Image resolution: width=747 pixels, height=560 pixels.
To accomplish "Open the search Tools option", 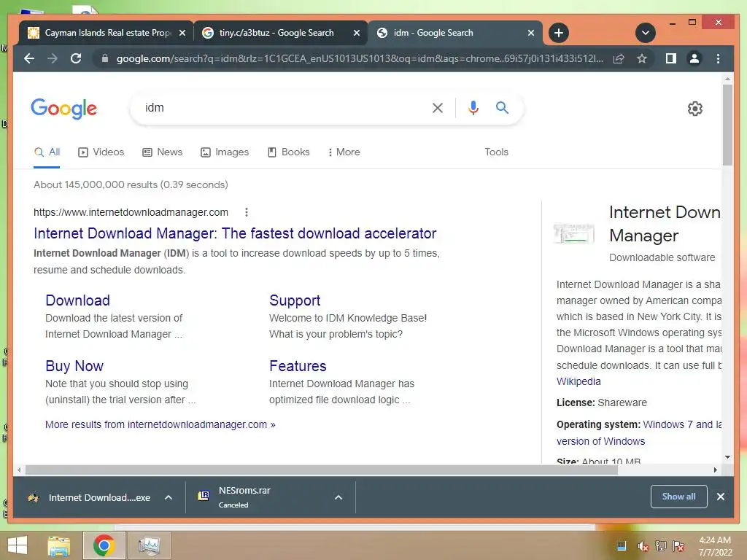I will pos(496,152).
